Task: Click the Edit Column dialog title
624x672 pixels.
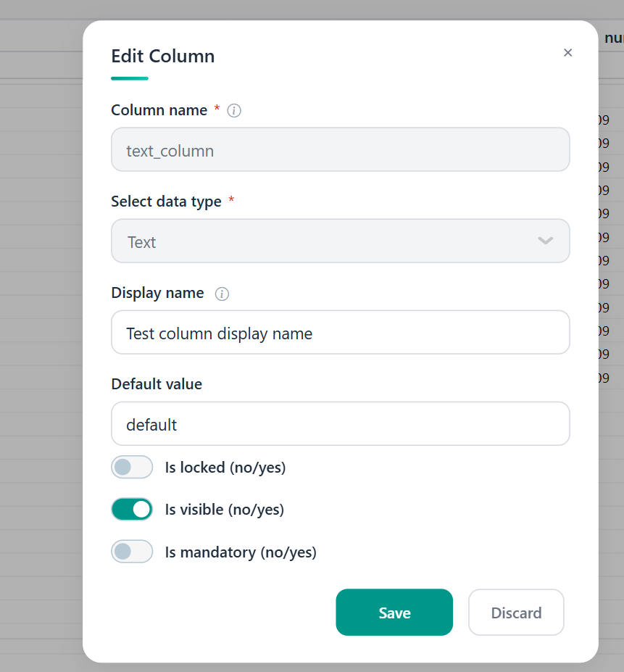Action: (163, 56)
